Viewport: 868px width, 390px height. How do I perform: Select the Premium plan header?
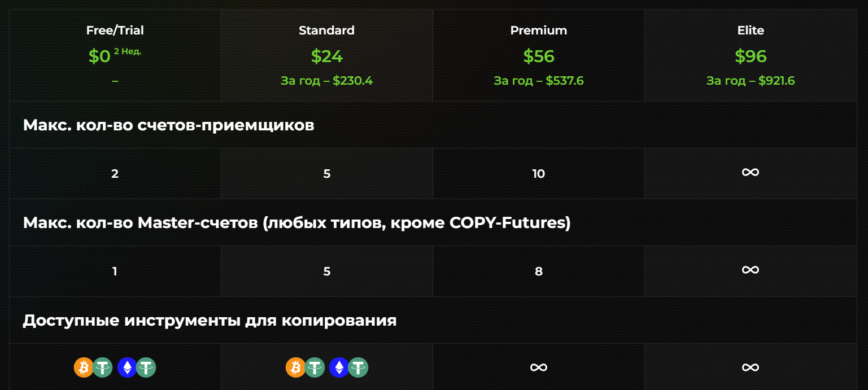[x=538, y=30]
